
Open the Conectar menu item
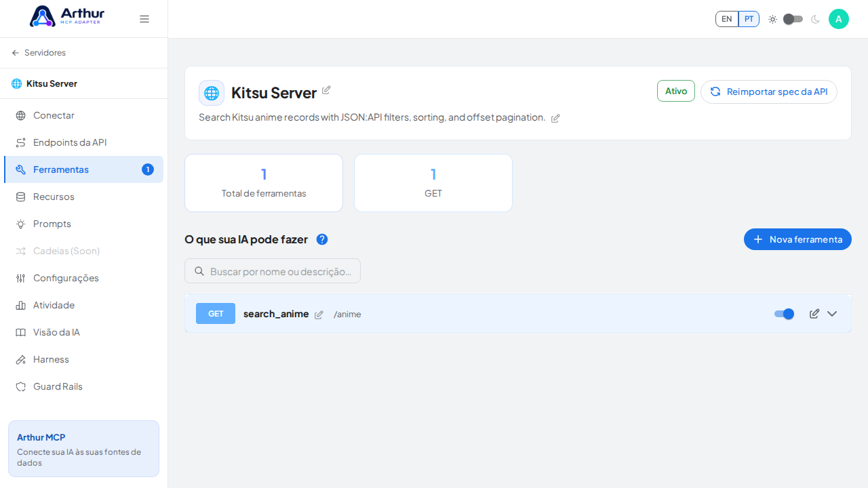tap(83, 115)
